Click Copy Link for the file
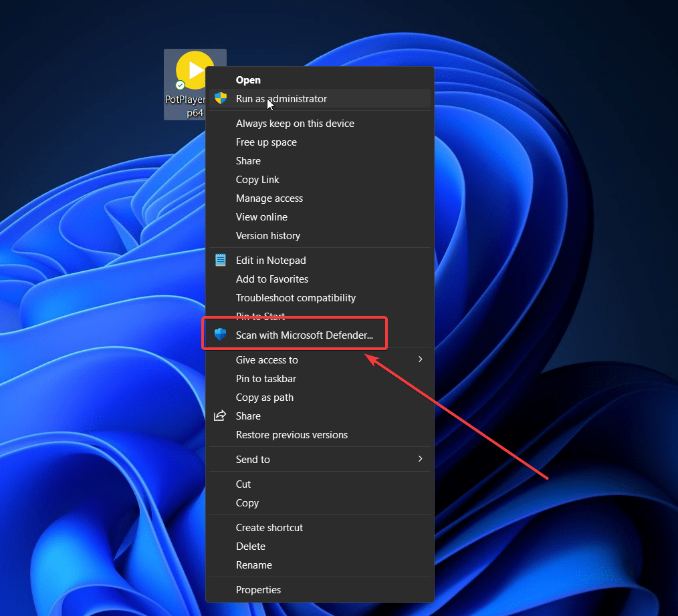This screenshot has width=678, height=616. (x=257, y=179)
